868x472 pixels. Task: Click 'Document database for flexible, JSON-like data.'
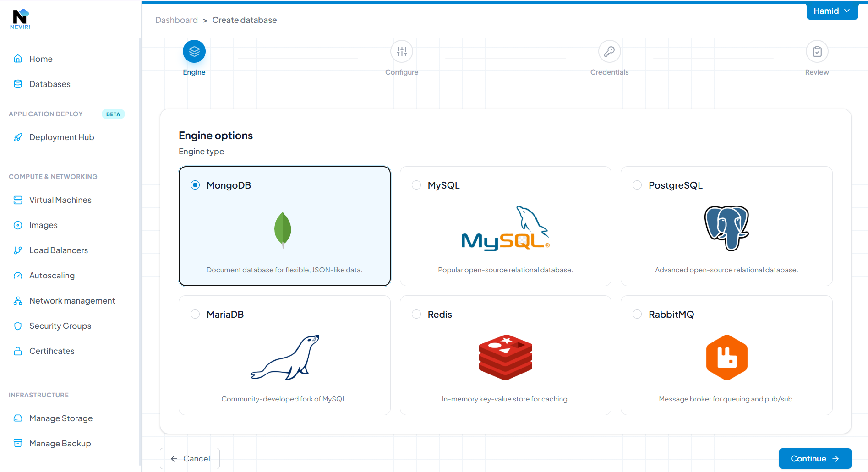(x=284, y=270)
